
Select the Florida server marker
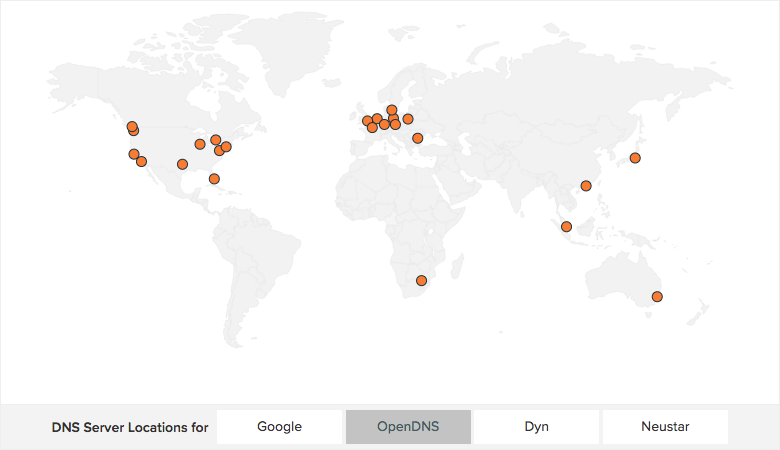point(214,179)
